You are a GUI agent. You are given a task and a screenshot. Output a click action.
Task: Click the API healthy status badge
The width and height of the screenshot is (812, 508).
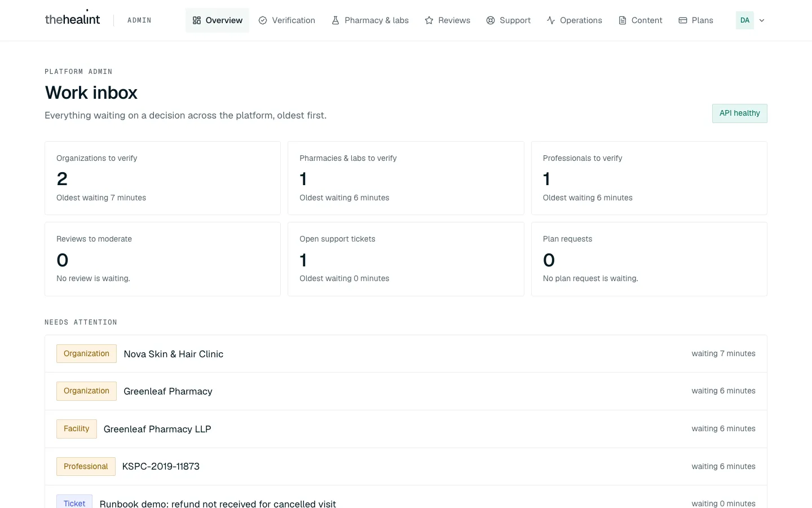(x=740, y=113)
